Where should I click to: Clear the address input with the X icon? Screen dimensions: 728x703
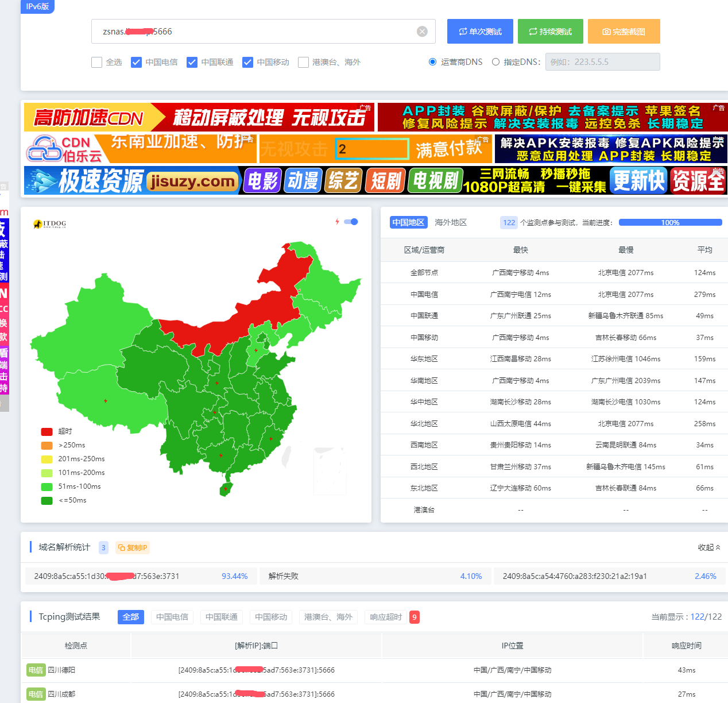pos(422,32)
